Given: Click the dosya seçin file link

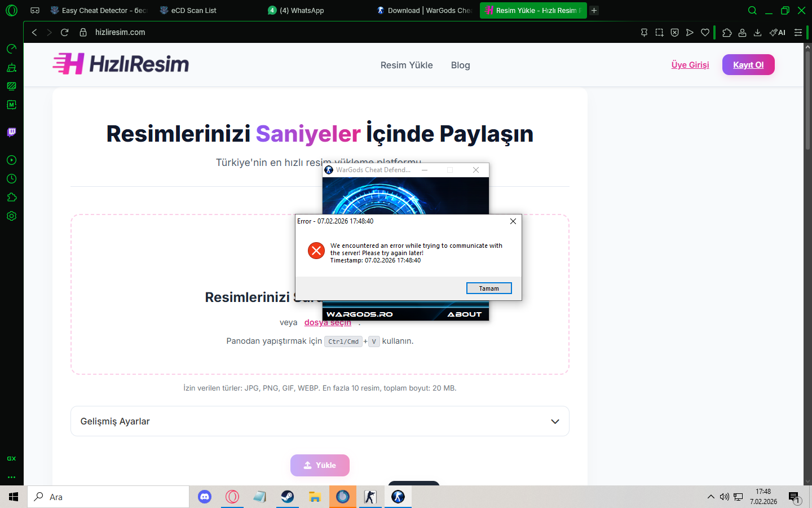Looking at the screenshot, I should pyautogui.click(x=328, y=322).
